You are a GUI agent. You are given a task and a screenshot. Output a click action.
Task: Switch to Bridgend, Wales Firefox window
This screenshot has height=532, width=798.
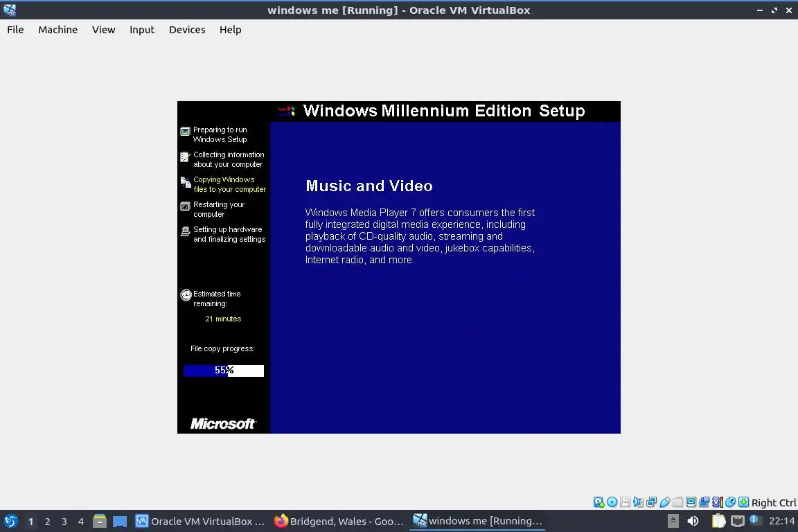tap(339, 522)
